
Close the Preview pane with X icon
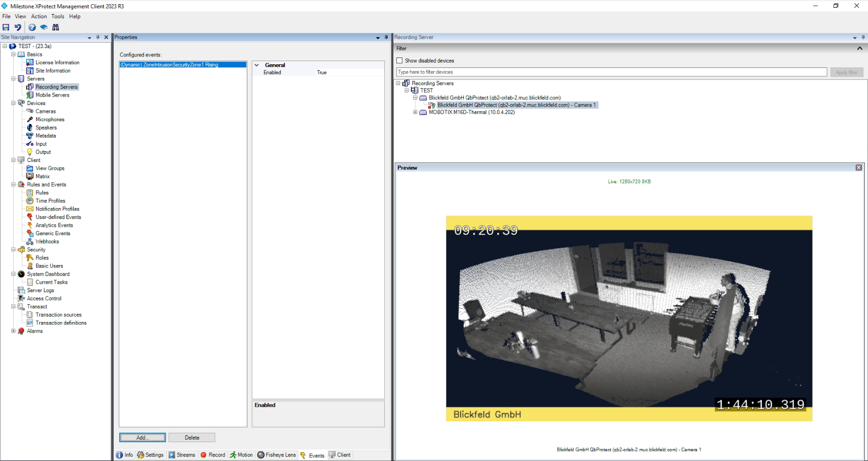pyautogui.click(x=858, y=168)
